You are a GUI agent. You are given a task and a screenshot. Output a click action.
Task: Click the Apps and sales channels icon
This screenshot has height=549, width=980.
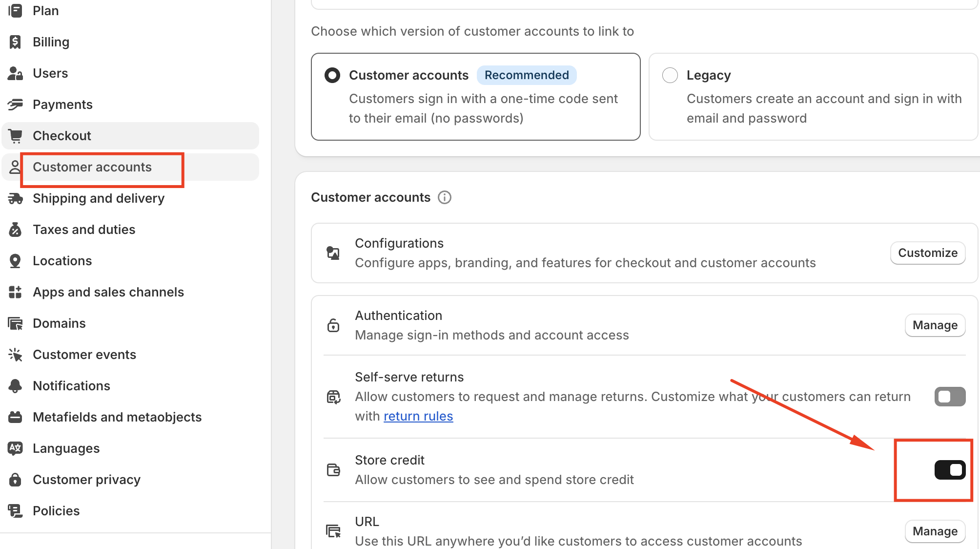click(x=15, y=292)
